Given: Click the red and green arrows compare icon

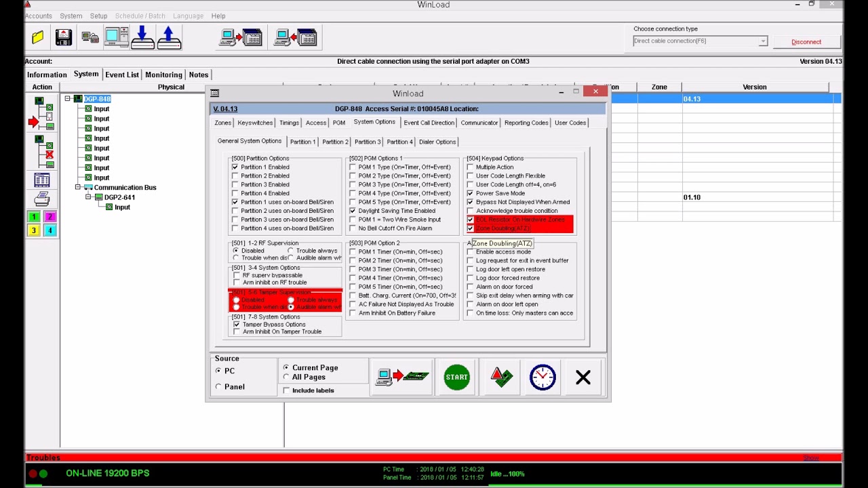Looking at the screenshot, I should (501, 378).
